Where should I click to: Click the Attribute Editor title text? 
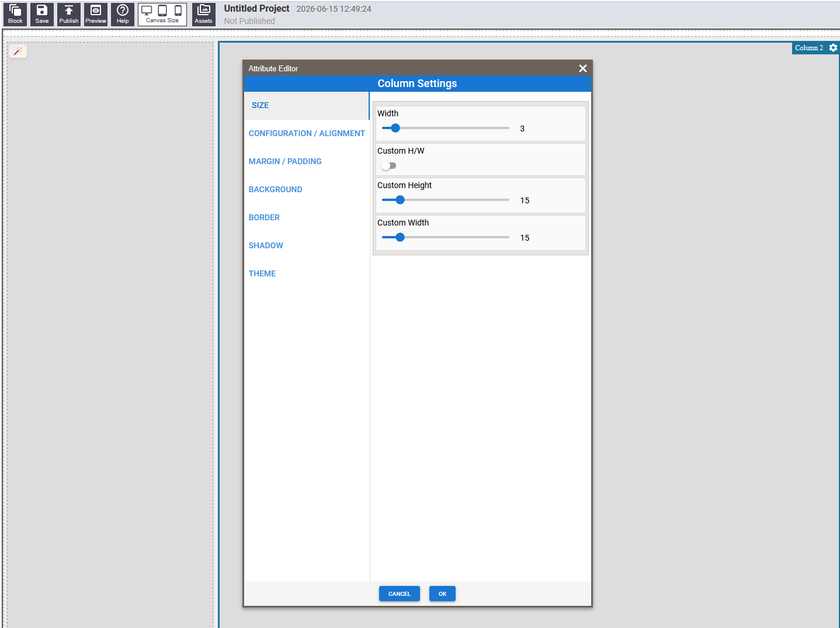pyautogui.click(x=273, y=68)
